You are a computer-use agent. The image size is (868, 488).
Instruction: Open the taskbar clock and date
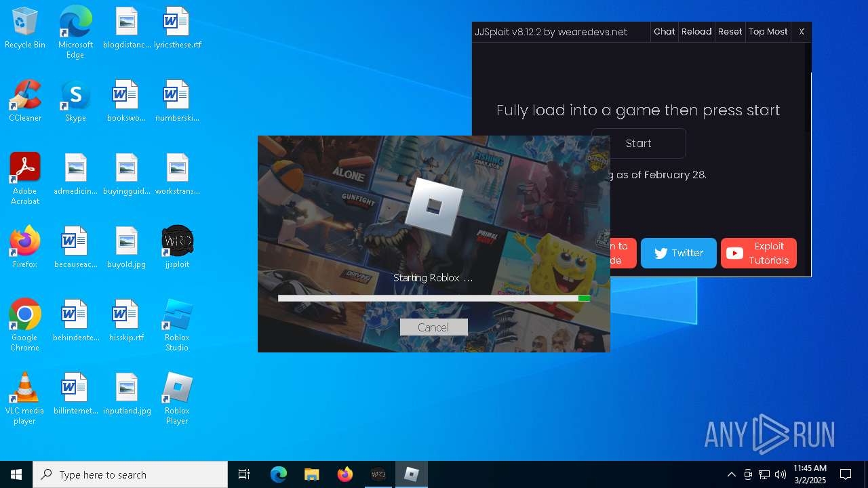point(810,474)
